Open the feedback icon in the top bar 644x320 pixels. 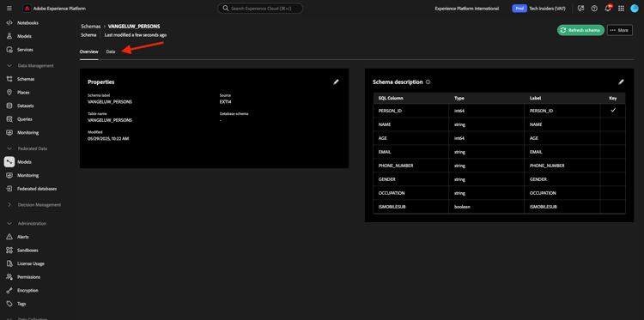580,9
